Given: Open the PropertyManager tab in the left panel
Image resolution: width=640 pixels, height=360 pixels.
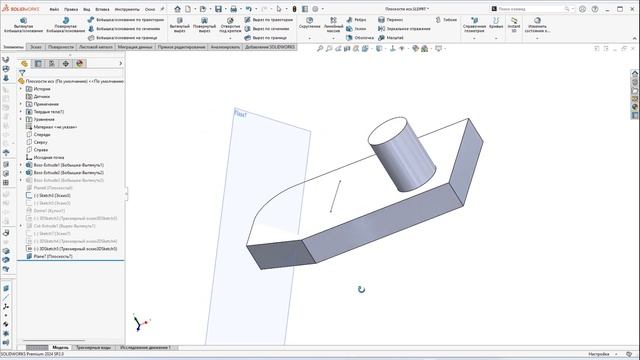Looking at the screenshot, I should (38, 63).
